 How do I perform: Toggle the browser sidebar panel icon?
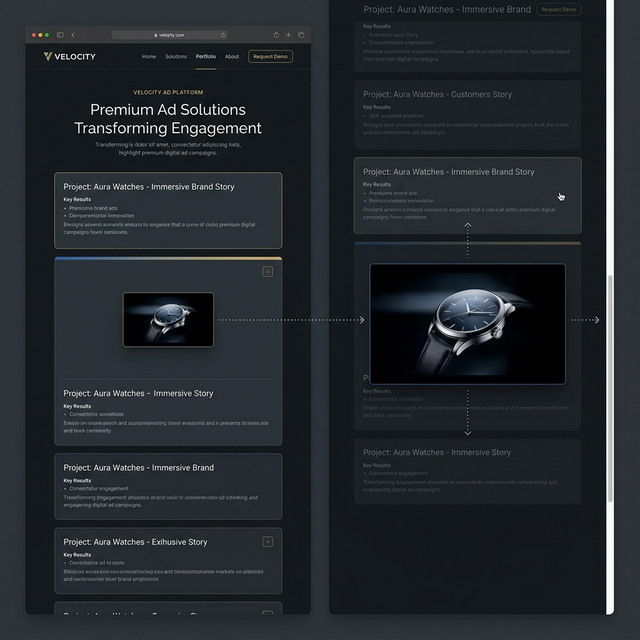click(61, 35)
